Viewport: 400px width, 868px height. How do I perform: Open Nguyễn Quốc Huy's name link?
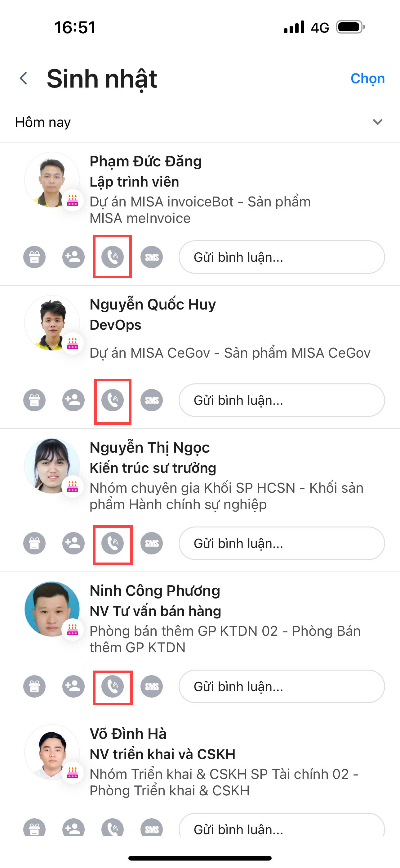153,305
